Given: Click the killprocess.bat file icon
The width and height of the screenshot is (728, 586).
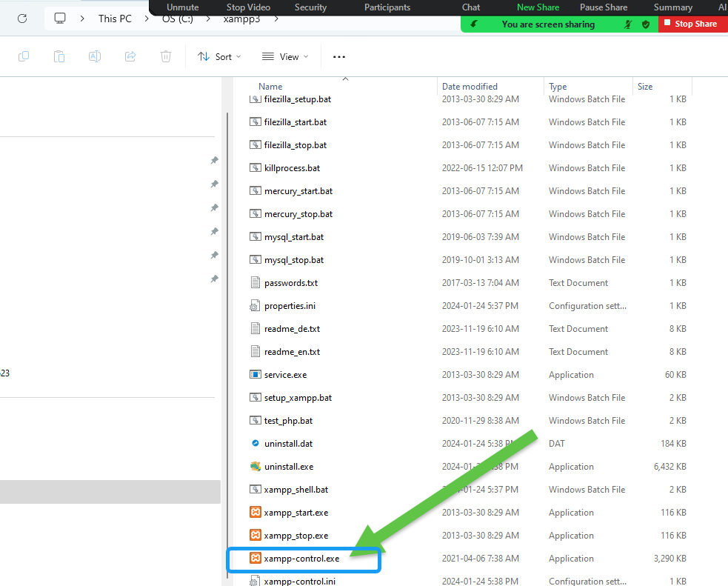Looking at the screenshot, I should pos(255,167).
